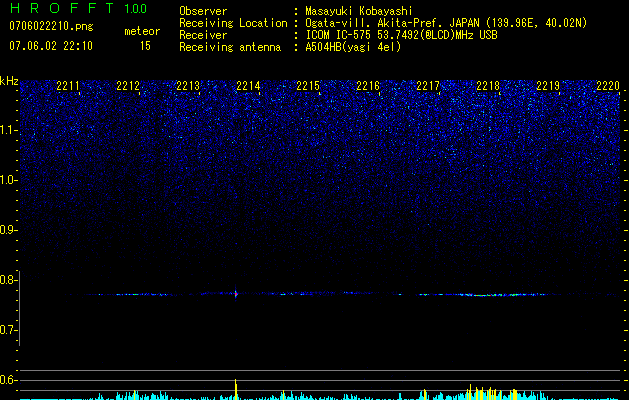Click the 2218 time marker
Screen dimensions: 629x400
[488, 86]
